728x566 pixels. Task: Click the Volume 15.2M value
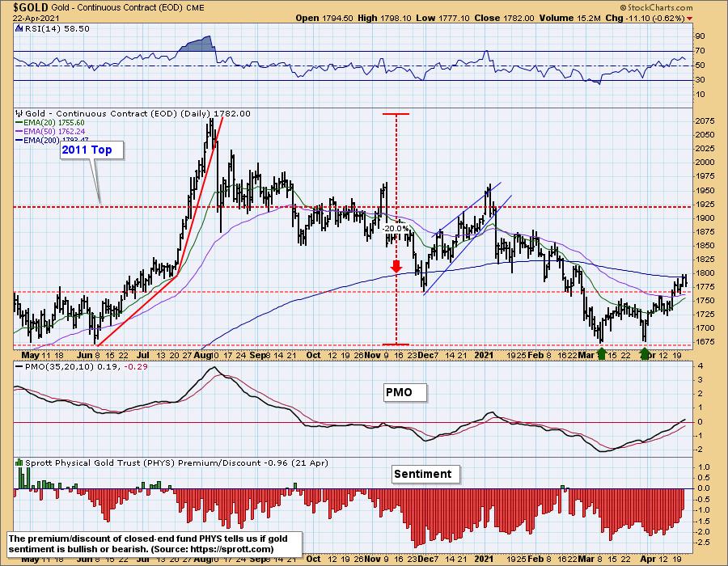tap(570, 18)
